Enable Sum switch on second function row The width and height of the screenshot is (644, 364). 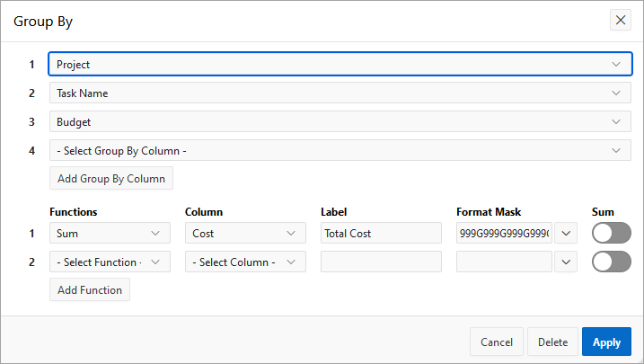(612, 262)
